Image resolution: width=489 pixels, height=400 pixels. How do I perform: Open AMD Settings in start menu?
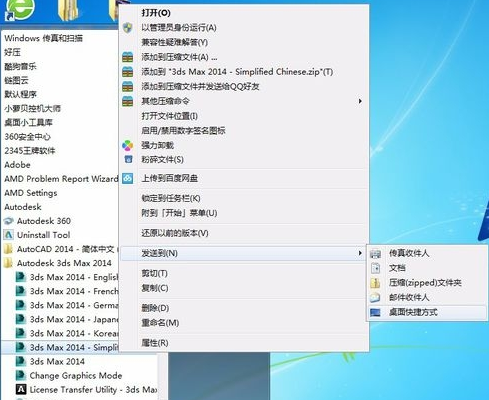[31, 193]
